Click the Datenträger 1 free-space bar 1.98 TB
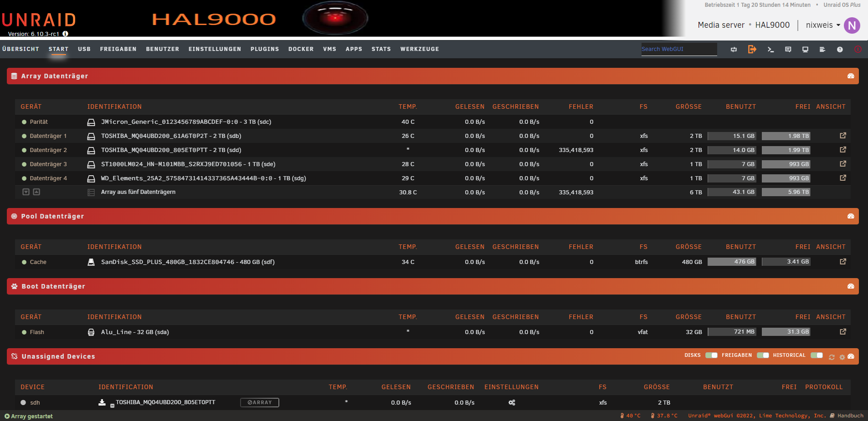The height and width of the screenshot is (421, 868). coord(786,136)
